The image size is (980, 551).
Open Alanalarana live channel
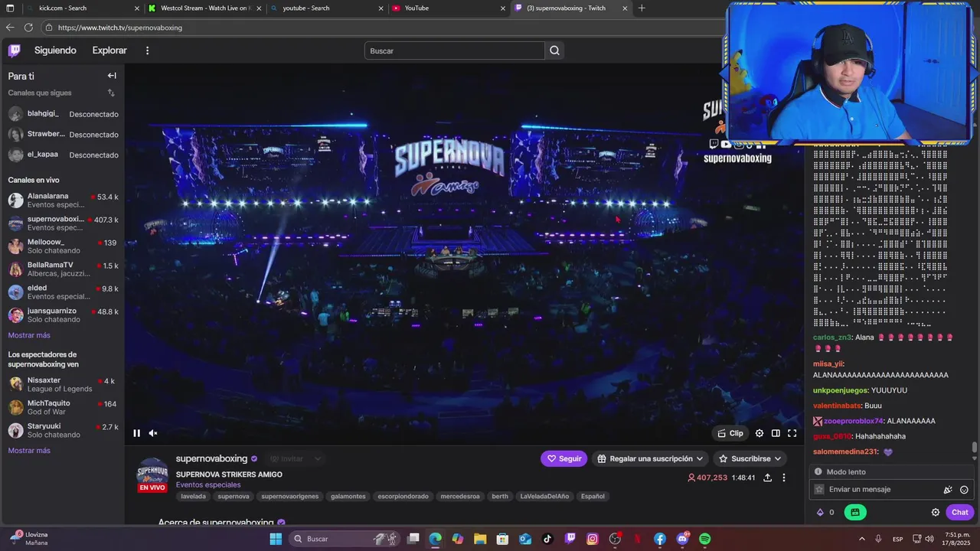click(62, 201)
